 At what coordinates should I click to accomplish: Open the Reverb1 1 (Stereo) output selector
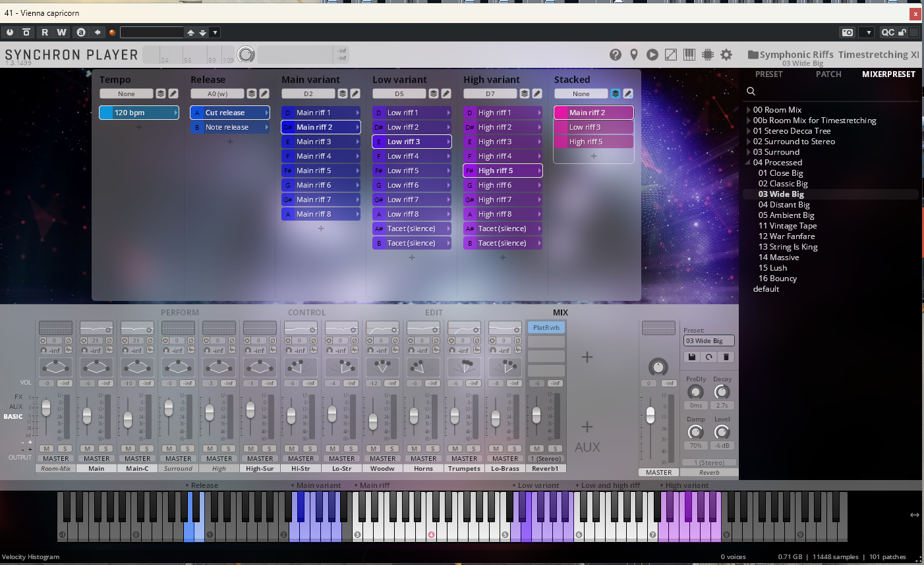[546, 458]
